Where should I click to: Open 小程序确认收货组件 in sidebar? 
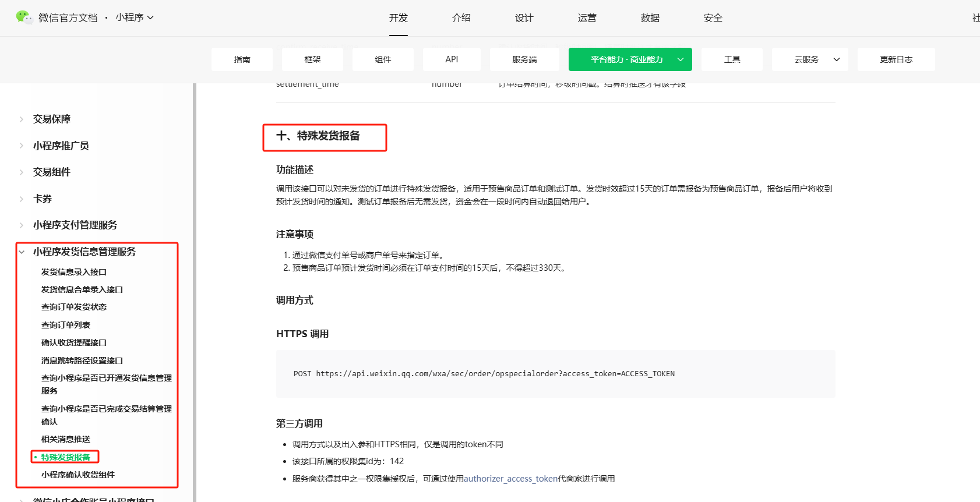[x=78, y=475]
